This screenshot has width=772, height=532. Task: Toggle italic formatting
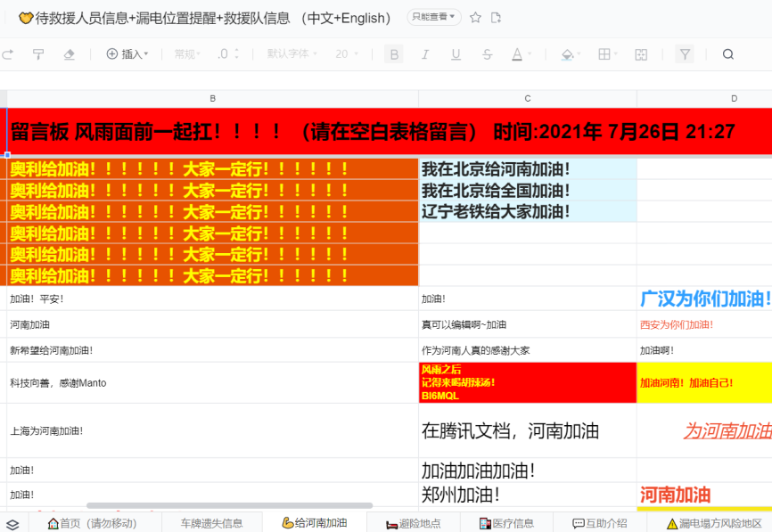coord(425,54)
